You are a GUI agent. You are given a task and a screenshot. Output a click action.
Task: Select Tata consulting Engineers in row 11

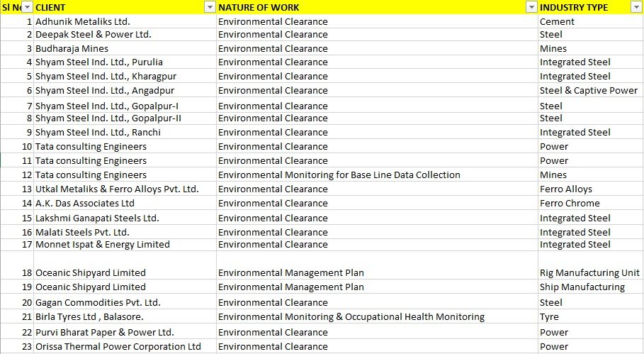(125, 160)
